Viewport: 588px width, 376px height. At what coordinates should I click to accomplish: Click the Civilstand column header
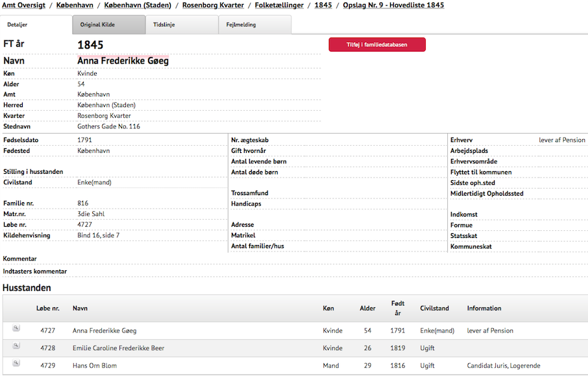coord(434,309)
